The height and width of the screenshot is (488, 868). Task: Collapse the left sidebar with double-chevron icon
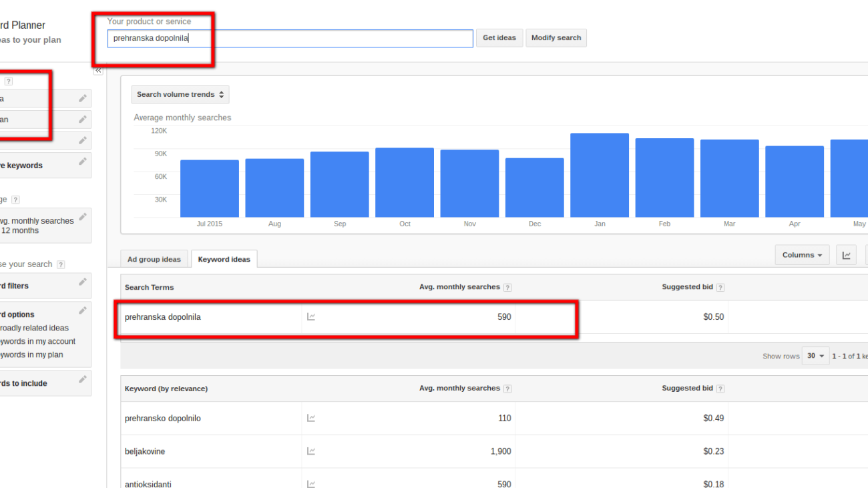click(98, 70)
